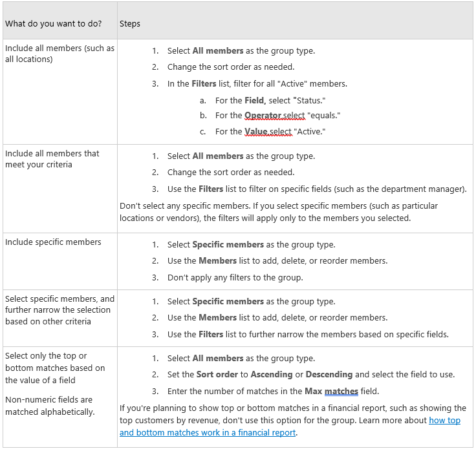Click the 'Include specific members' row label
476x451 pixels.
click(53, 242)
